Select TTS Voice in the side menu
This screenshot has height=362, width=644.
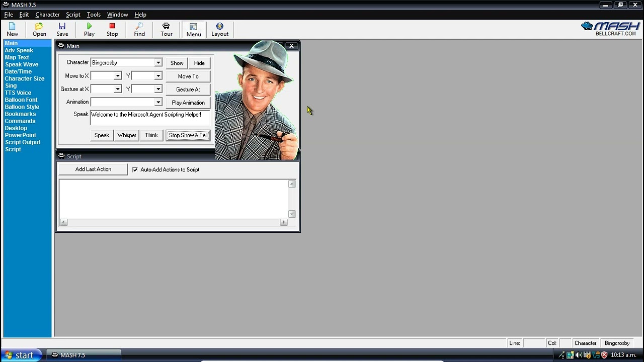click(x=18, y=93)
